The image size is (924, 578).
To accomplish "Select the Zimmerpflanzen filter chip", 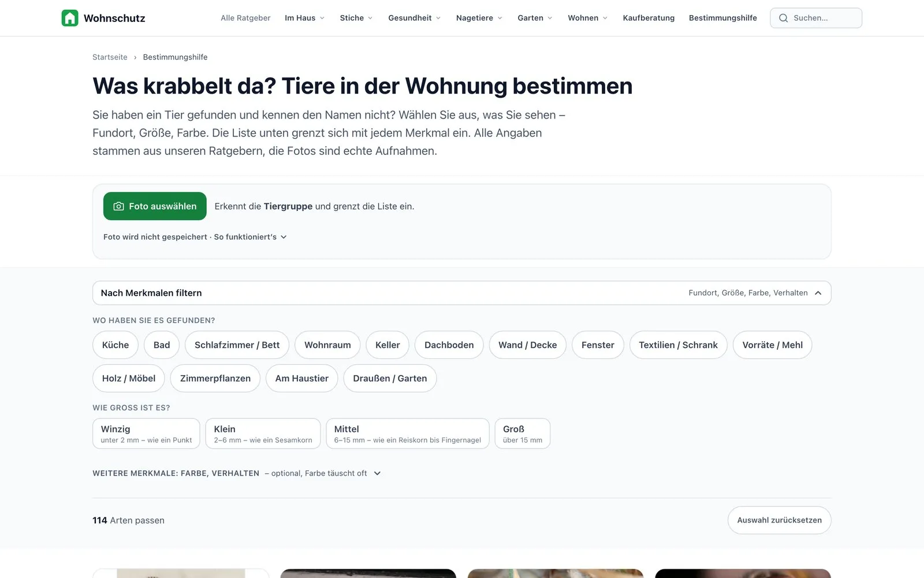I will coord(215,379).
